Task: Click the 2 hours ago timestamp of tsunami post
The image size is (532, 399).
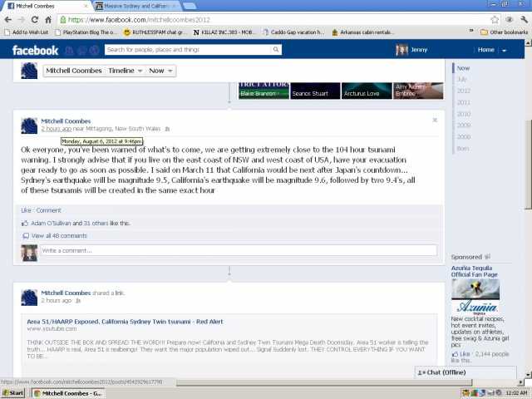Action: pyautogui.click(x=57, y=129)
